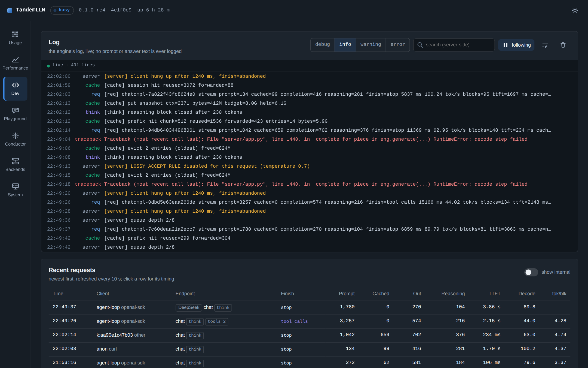Click the TandemLLM logo square
Viewport: 588px width, 368px height.
click(10, 10)
